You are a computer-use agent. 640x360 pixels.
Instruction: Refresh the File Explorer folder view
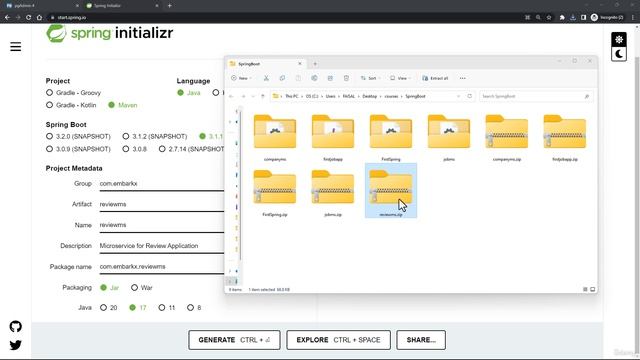coord(469,96)
